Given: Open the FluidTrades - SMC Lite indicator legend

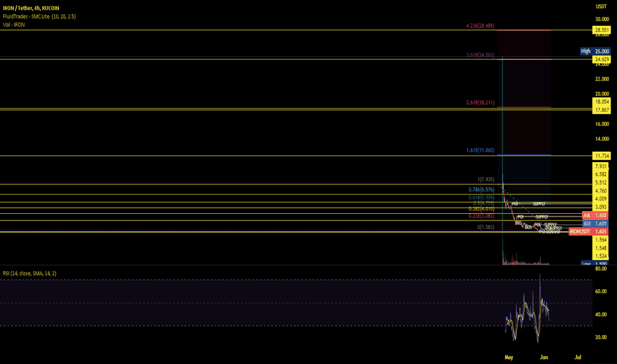Looking at the screenshot, I should [x=39, y=17].
